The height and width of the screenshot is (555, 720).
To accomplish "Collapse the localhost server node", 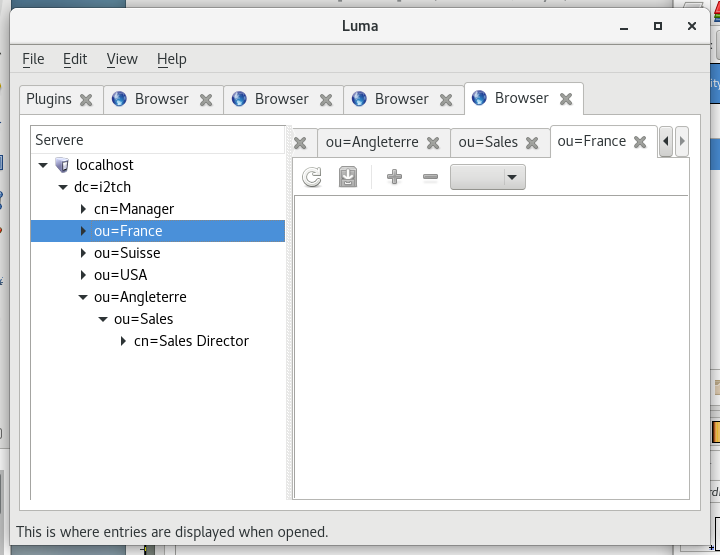I will point(43,165).
